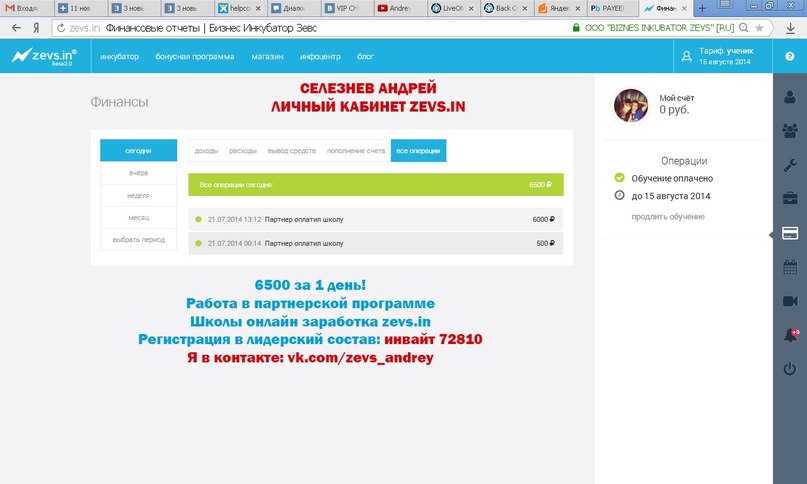The image size is (807, 484).
Task: Show the доходы operations
Action: [206, 151]
